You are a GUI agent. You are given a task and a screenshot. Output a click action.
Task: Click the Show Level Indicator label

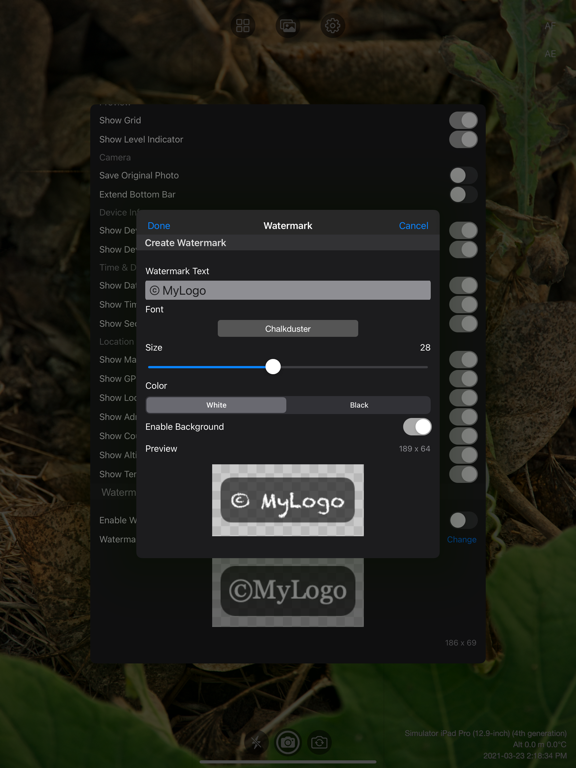tap(141, 140)
